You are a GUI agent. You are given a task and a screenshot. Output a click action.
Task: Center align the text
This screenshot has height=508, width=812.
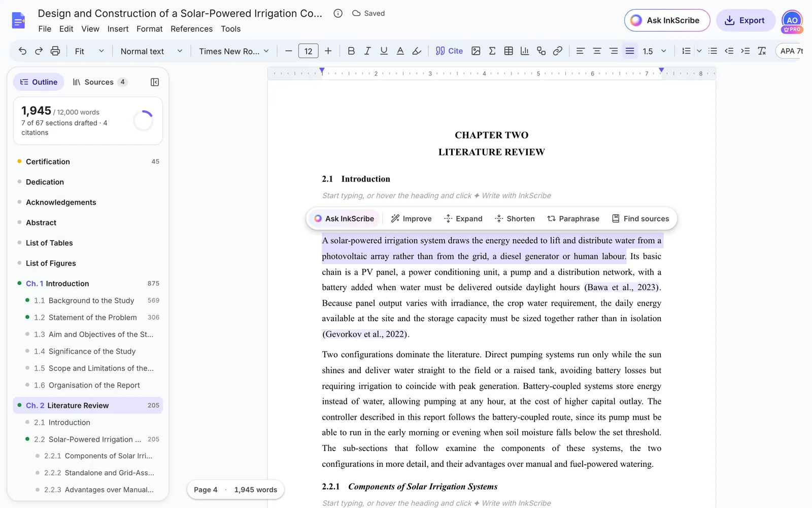pyautogui.click(x=597, y=51)
